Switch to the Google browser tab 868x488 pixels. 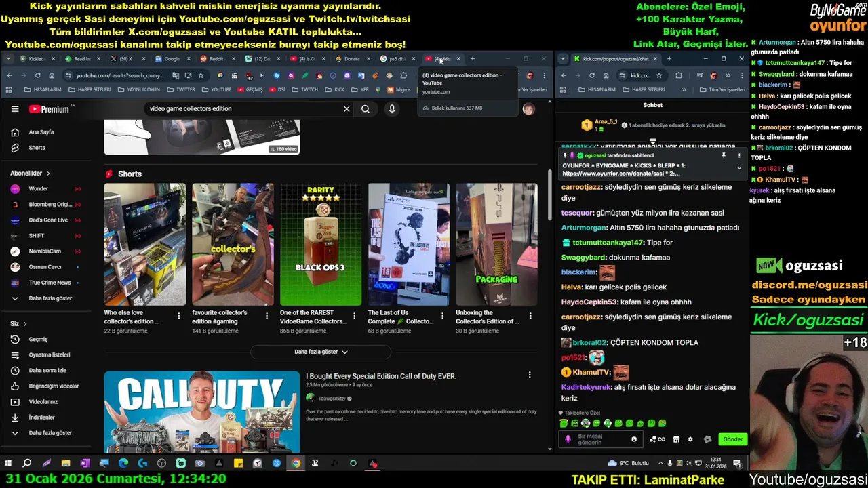(172, 59)
